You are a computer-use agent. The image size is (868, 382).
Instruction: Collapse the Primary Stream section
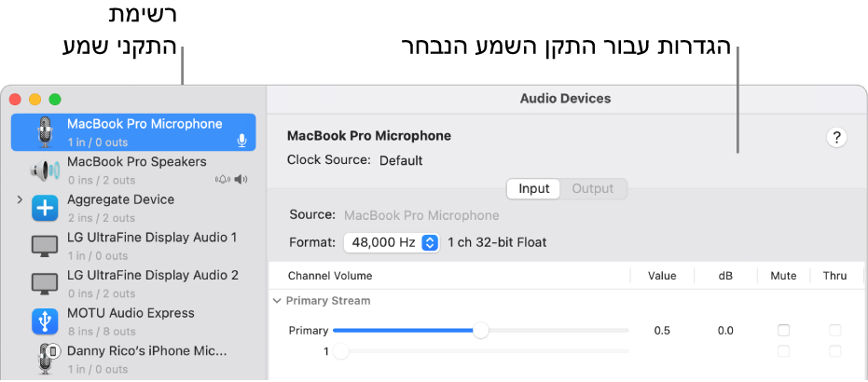[276, 301]
